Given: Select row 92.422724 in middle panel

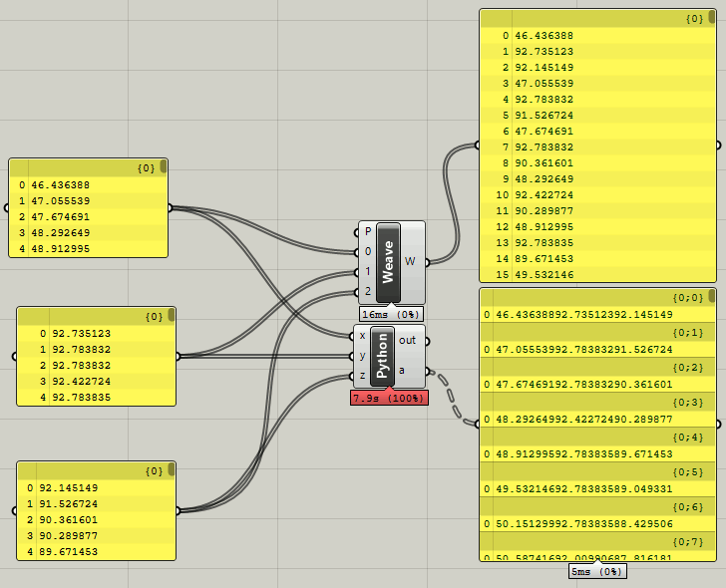Looking at the screenshot, I should tap(97, 382).
